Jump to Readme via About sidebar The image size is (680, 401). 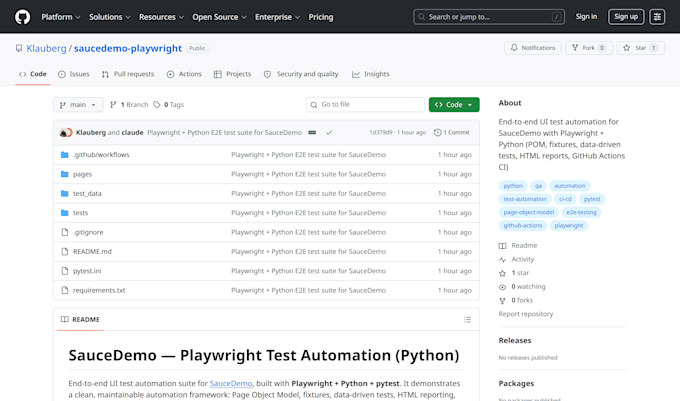tap(518, 246)
